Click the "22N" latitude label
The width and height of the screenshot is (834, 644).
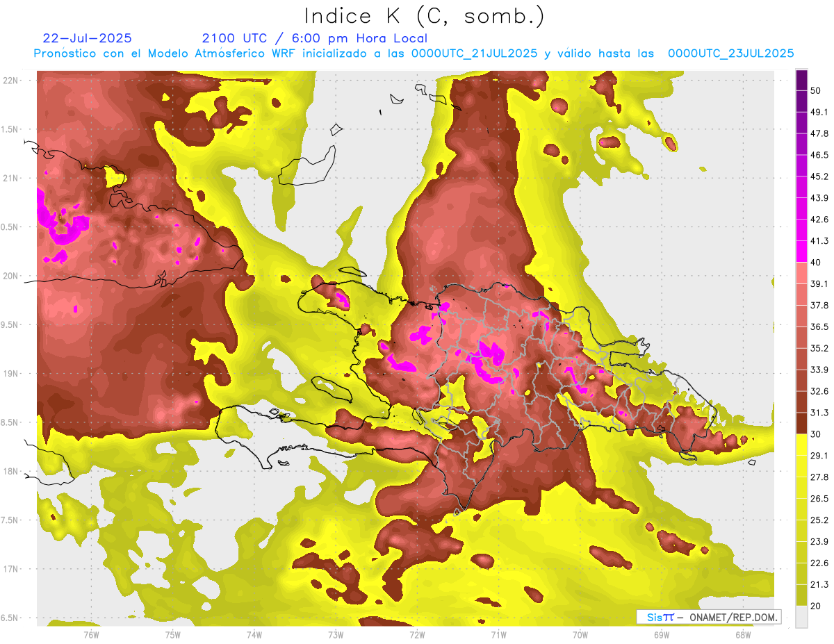click(x=10, y=81)
